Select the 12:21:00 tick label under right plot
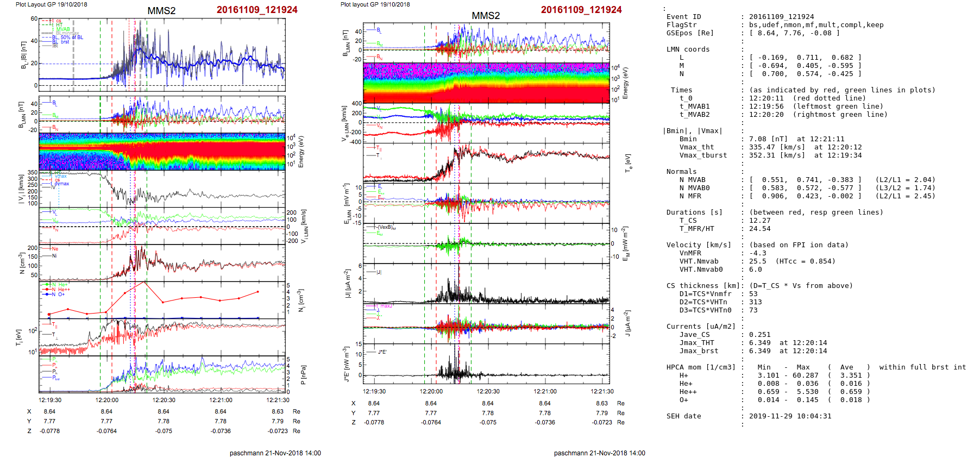The image size is (980, 457). [545, 392]
